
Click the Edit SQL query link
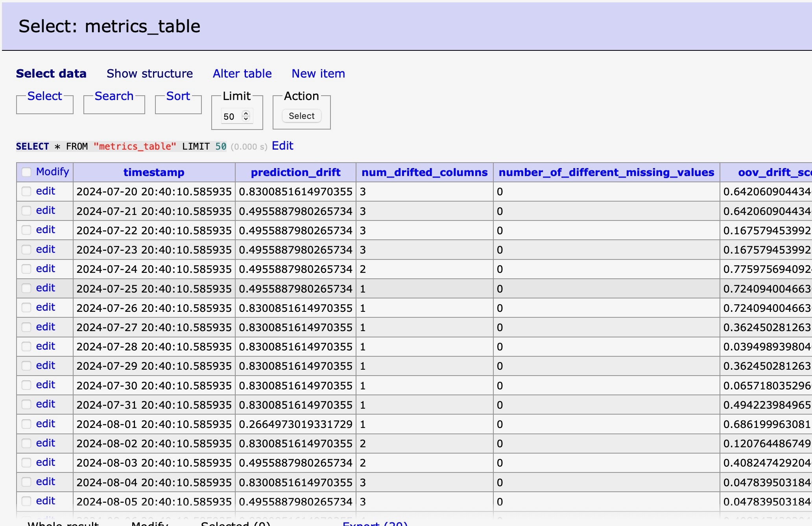pos(284,145)
